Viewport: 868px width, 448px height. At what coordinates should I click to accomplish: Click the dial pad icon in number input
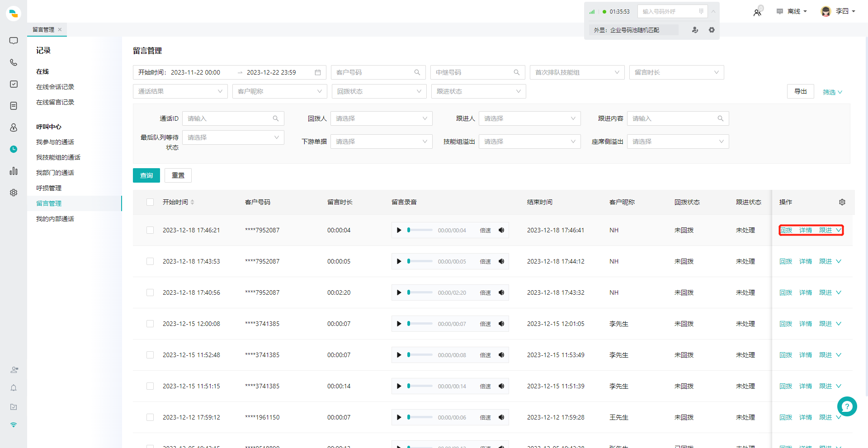(x=701, y=11)
